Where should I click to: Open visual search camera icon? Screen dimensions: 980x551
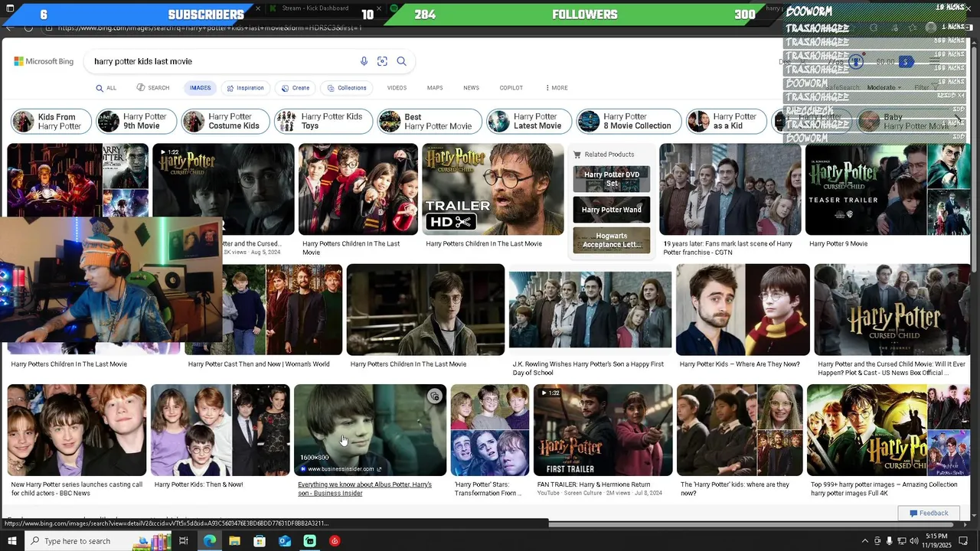coord(382,61)
